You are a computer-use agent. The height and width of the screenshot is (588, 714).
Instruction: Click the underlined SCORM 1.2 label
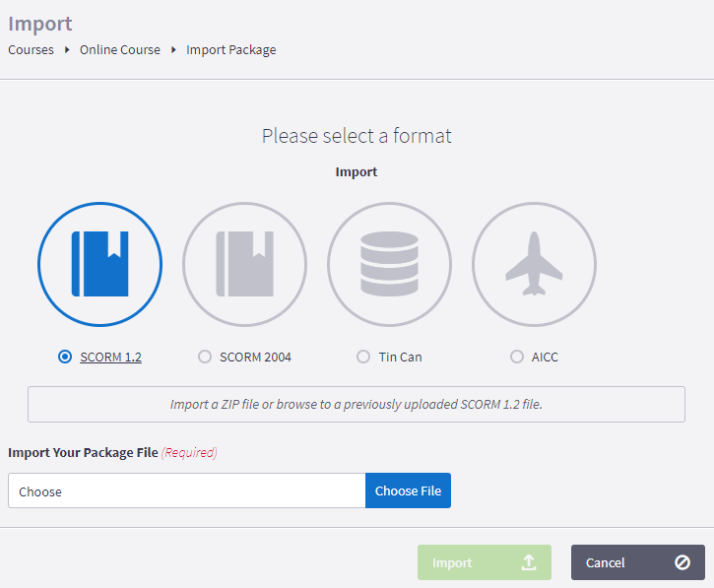(x=110, y=358)
